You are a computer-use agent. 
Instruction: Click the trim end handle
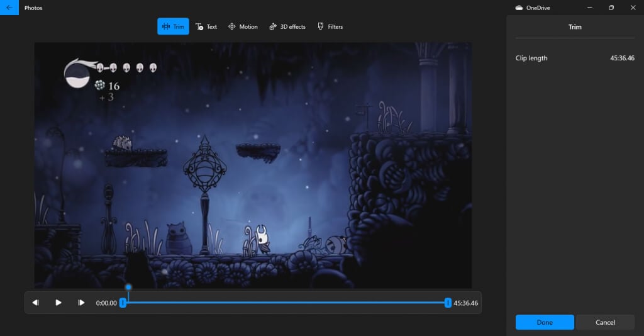point(448,303)
